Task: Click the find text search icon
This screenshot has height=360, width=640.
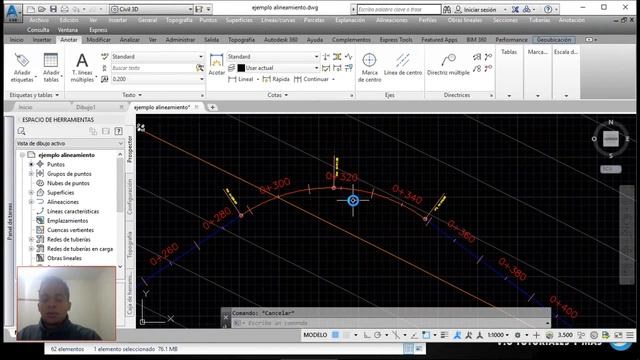Action: click(200, 68)
